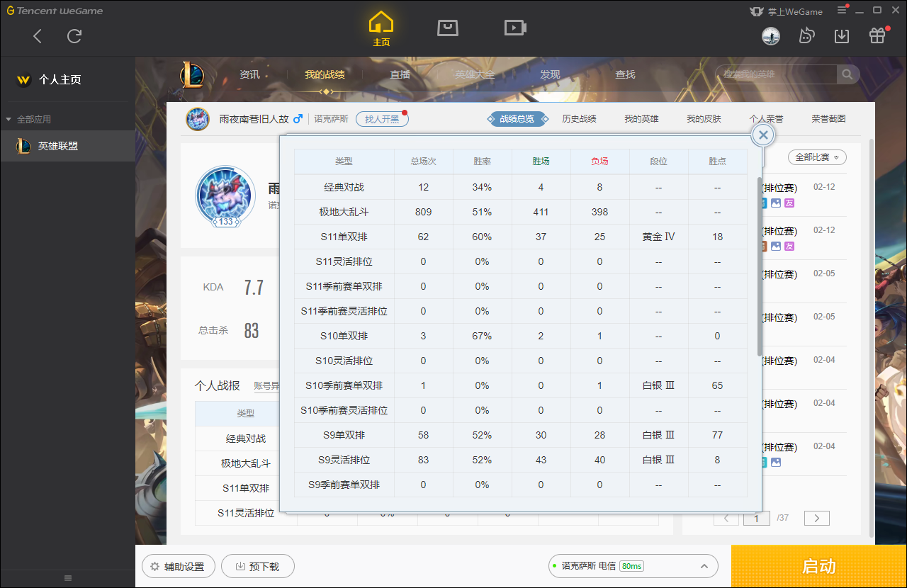The height and width of the screenshot is (588, 907).
Task: Click the 总场次 column header
Action: pos(423,162)
